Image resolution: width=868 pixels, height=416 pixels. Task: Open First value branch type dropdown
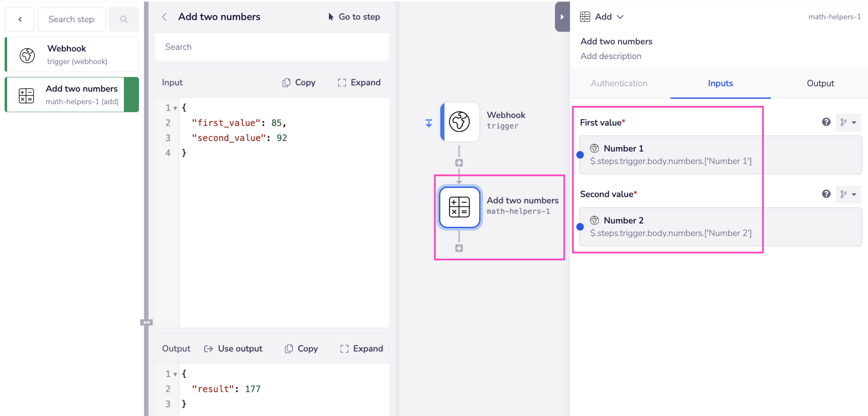848,122
